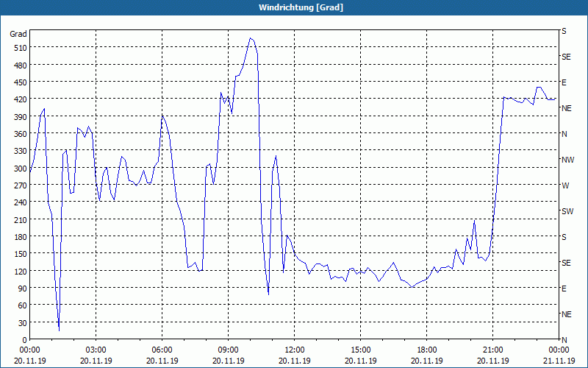Select the 420 y-axis value

(x=21, y=99)
